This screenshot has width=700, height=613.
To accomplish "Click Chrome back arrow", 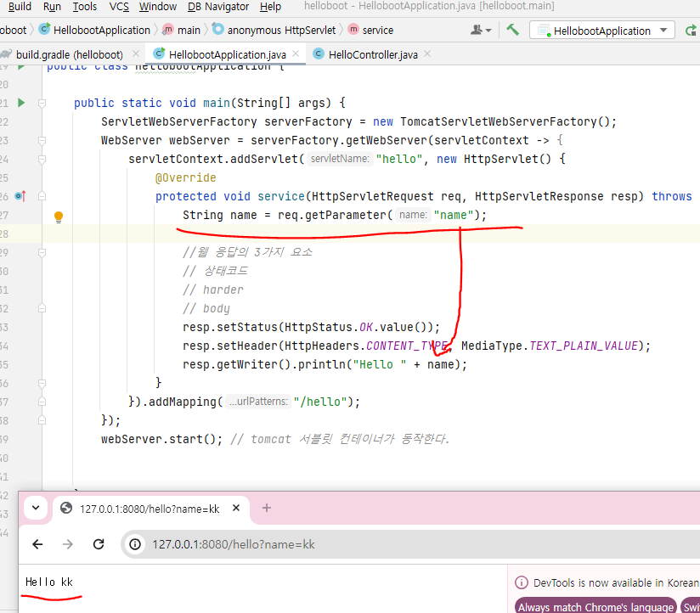I will click(x=37, y=544).
